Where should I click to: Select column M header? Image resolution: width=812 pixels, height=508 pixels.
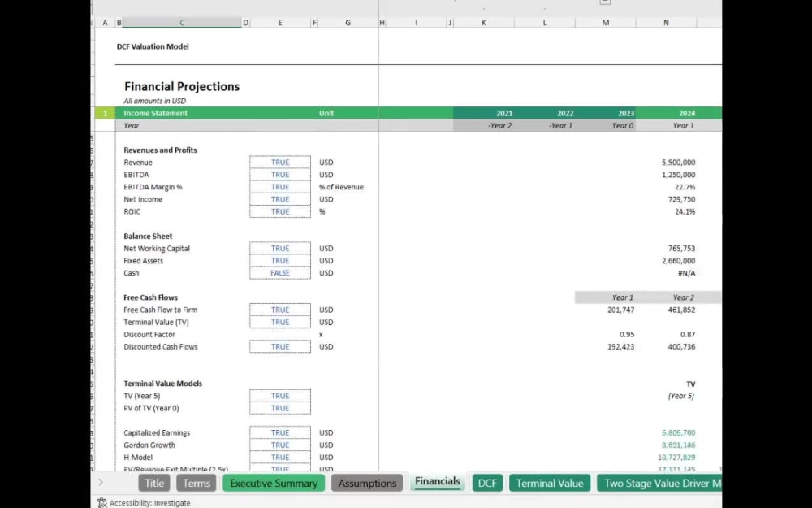[606, 22]
